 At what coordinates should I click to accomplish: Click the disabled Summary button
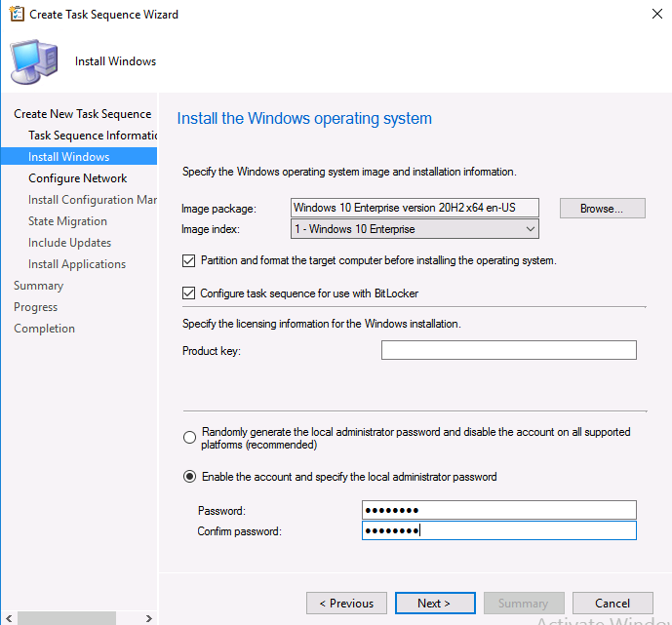point(524,604)
